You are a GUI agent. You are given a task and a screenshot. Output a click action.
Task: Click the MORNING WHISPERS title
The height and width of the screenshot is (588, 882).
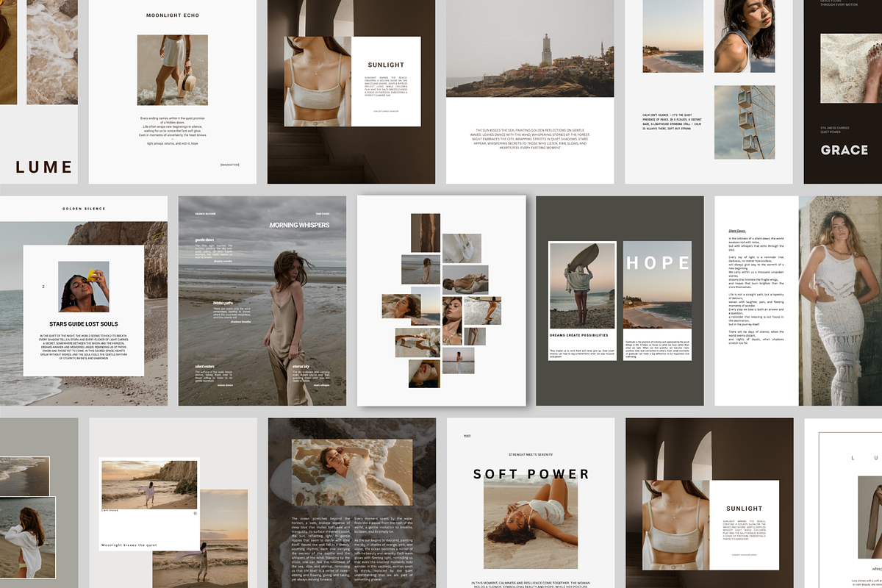point(300,224)
